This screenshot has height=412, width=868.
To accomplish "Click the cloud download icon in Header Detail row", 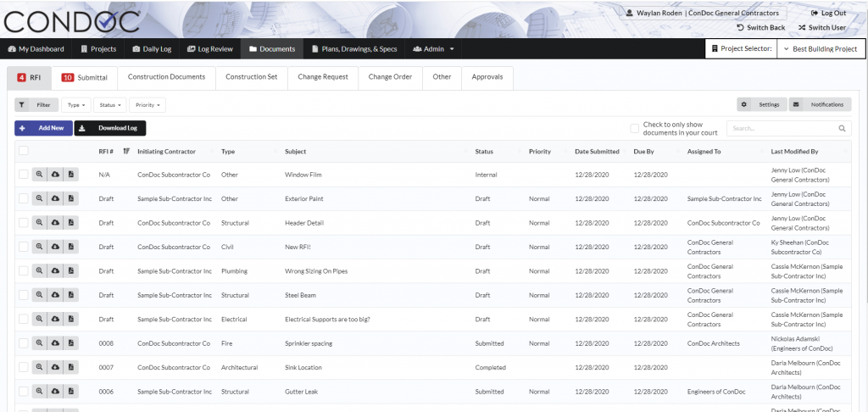I will coord(55,223).
